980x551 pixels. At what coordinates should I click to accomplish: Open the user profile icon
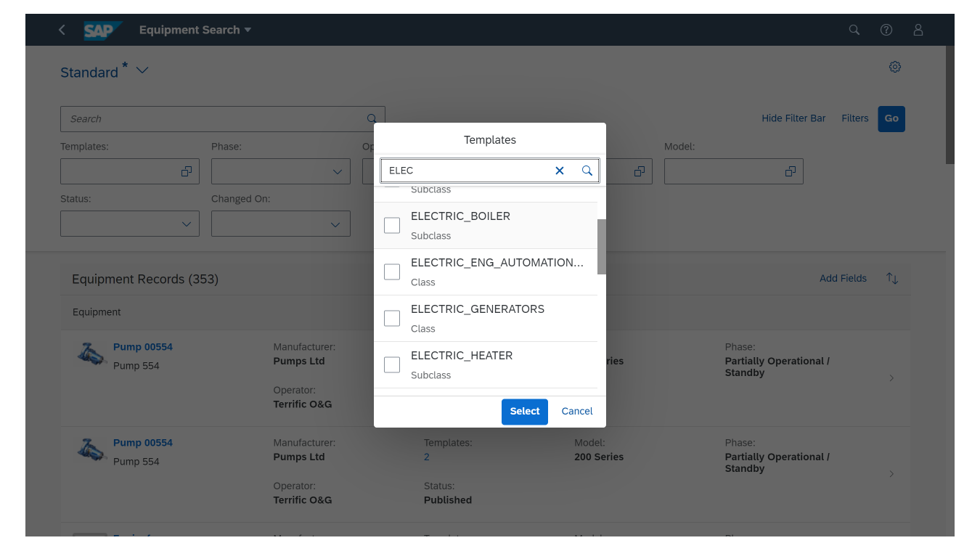point(918,30)
